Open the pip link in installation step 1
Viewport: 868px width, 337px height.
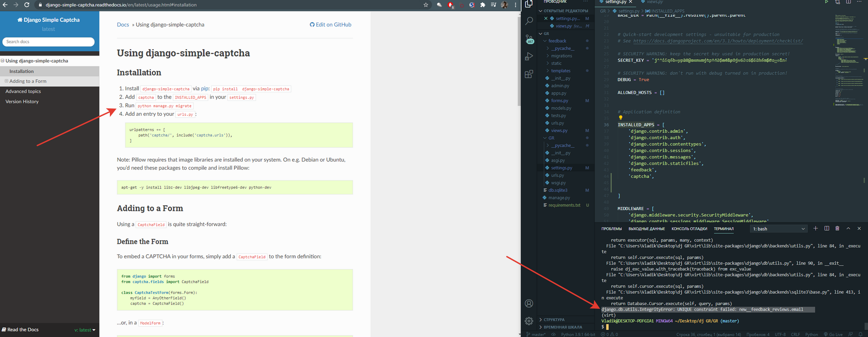click(x=205, y=89)
